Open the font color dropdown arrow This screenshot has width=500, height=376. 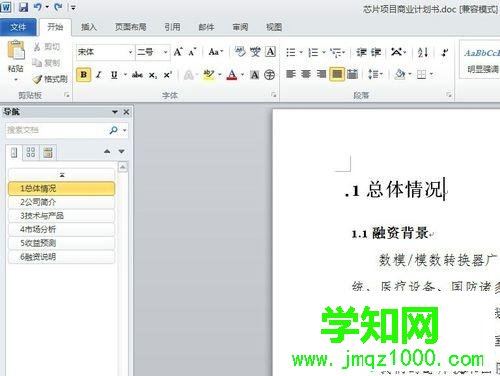coord(242,75)
